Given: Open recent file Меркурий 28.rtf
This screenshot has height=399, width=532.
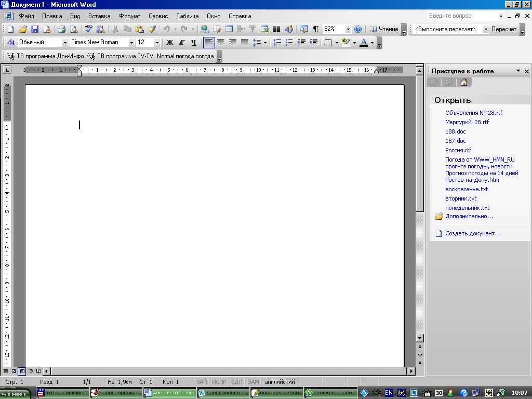Looking at the screenshot, I should click(x=467, y=122).
